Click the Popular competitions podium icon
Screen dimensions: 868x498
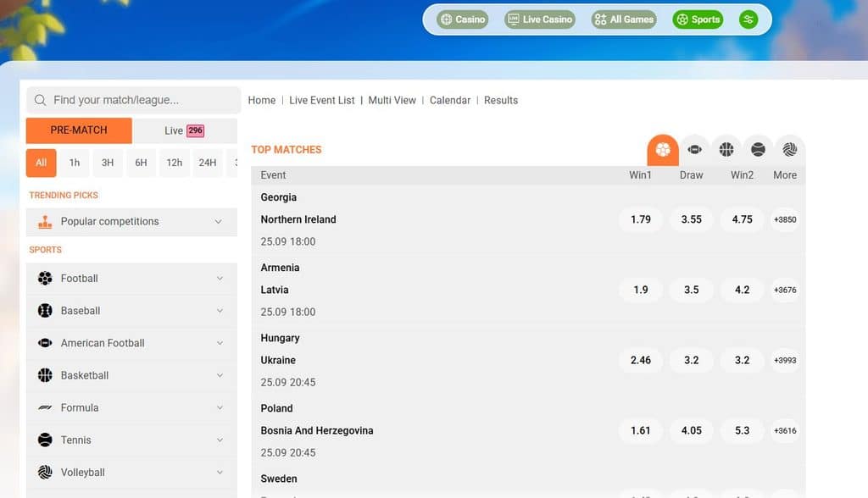[45, 222]
